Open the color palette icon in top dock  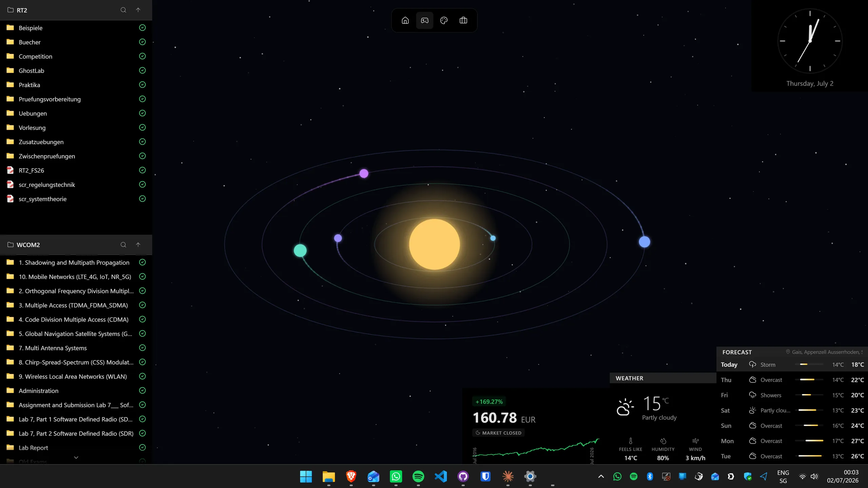[x=444, y=20]
